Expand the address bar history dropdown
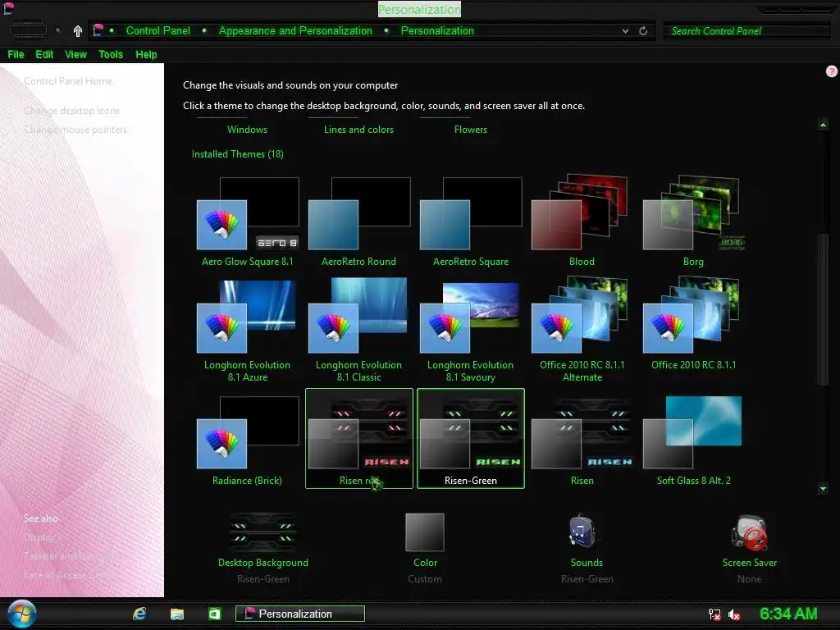 click(x=625, y=31)
